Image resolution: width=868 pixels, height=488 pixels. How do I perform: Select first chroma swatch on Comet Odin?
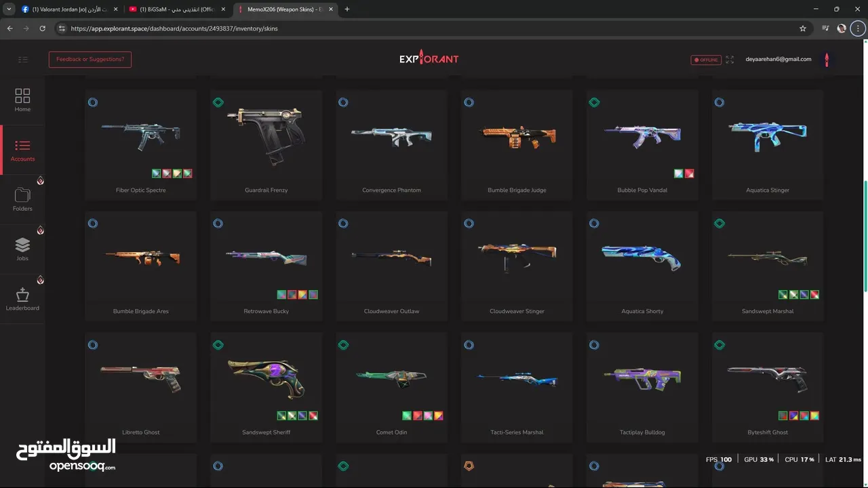[407, 415]
